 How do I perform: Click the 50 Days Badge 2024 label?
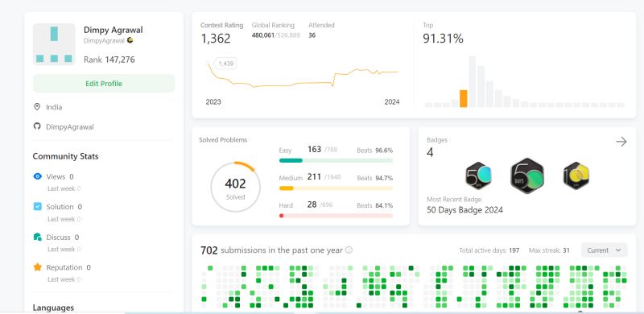[x=465, y=210]
